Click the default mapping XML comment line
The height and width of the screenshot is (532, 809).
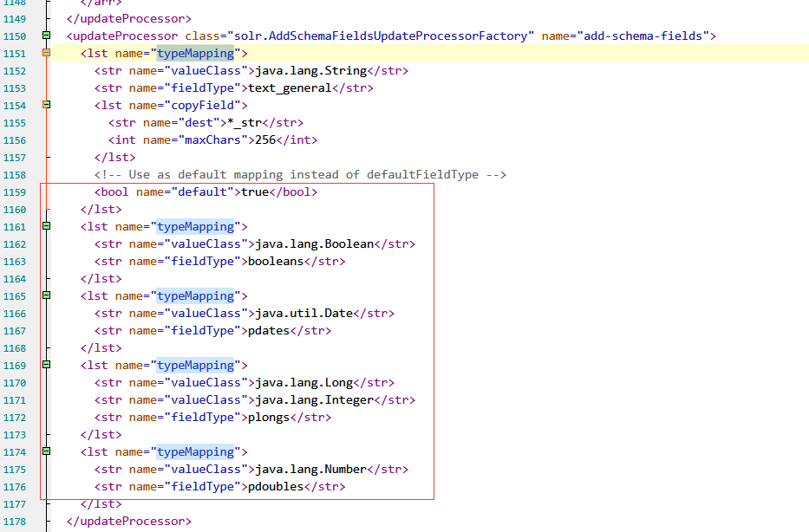tap(300, 175)
